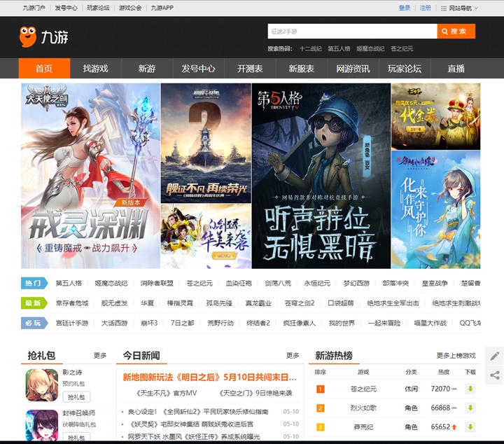
Task: Focus the game search input field
Action: (352, 32)
